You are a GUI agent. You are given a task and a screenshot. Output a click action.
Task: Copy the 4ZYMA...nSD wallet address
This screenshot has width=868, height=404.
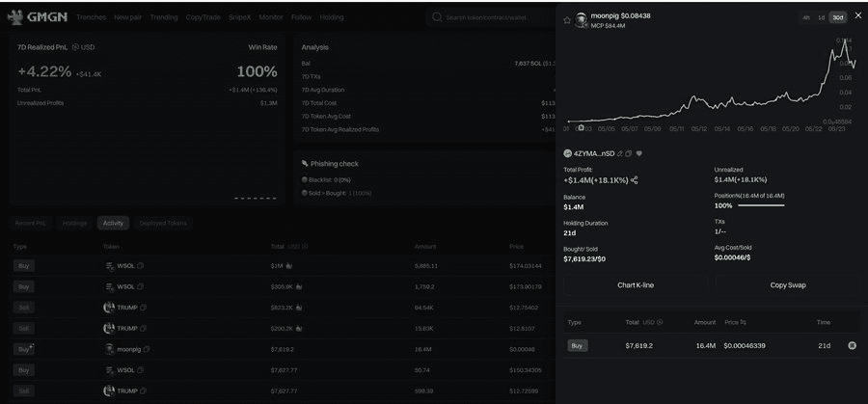(628, 153)
